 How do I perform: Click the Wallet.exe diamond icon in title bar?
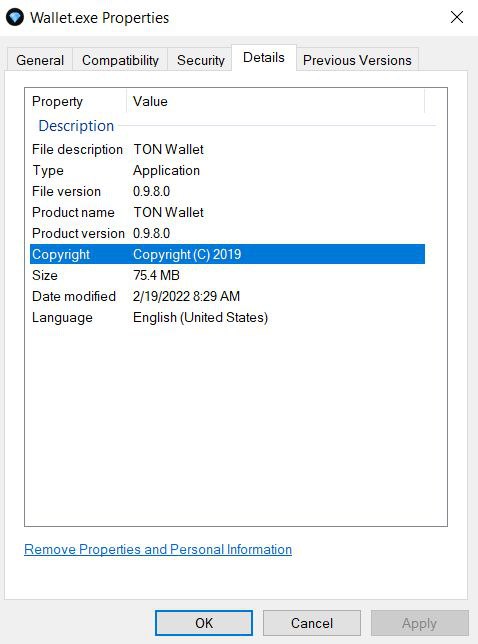point(15,18)
